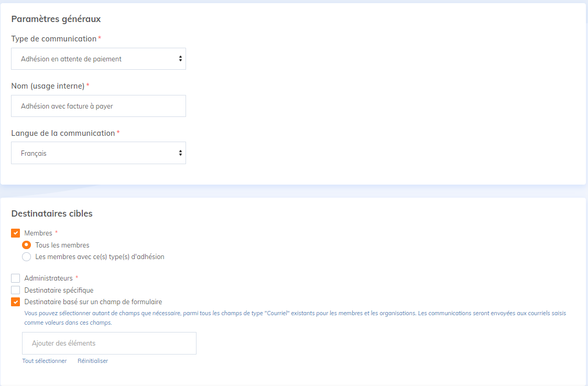Select the Tous les membres radio button
Screen dimensions: 588x386
coord(26,245)
